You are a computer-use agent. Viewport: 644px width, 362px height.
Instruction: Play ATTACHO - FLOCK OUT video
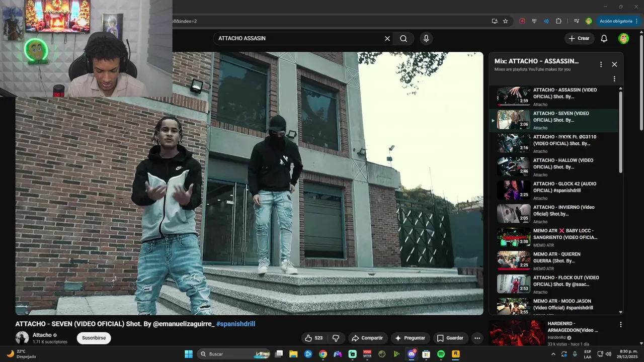point(553,285)
